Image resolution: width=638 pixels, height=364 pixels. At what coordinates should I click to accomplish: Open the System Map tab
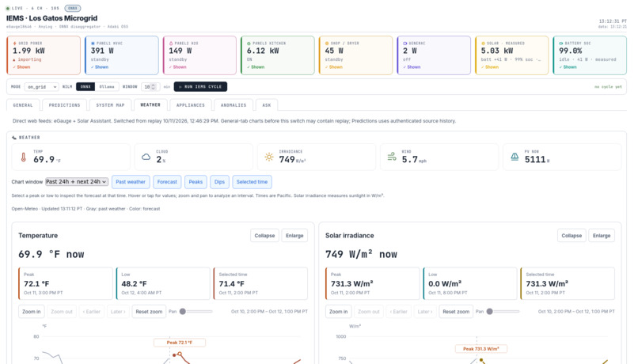110,105
